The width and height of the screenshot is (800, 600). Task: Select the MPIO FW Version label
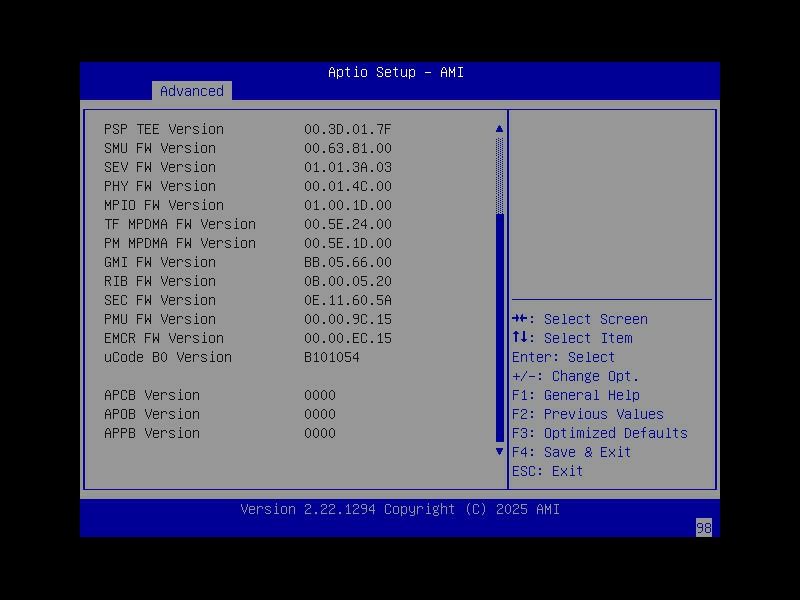164,205
